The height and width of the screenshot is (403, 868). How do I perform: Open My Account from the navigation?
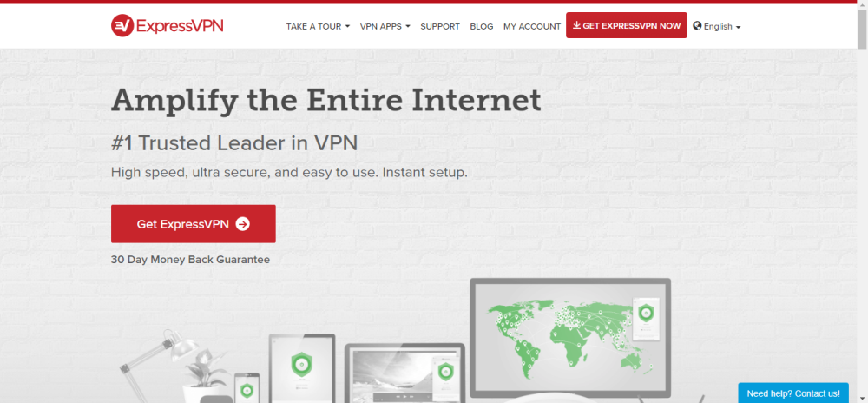pyautogui.click(x=532, y=26)
